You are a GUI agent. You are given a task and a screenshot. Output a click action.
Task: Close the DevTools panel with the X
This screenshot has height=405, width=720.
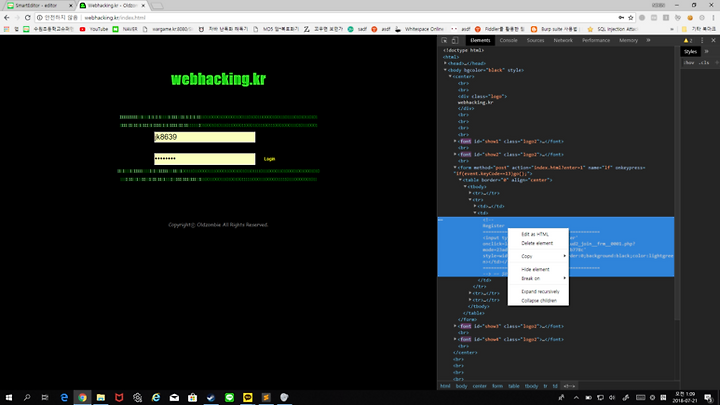pyautogui.click(x=713, y=40)
